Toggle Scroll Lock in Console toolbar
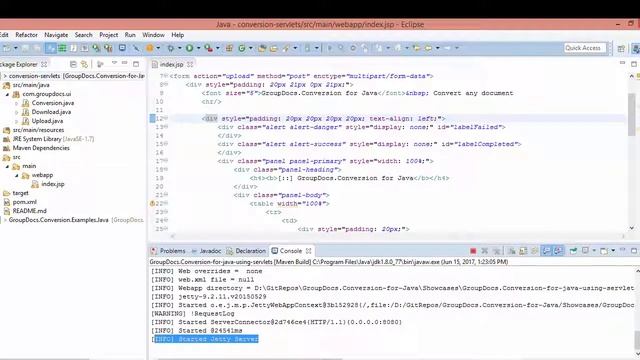Screen dimensions: 640x360 523,251
